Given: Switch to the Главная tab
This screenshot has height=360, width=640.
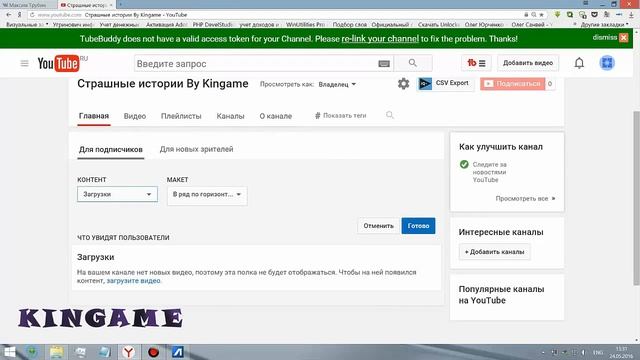Looking at the screenshot, I should click(x=94, y=116).
